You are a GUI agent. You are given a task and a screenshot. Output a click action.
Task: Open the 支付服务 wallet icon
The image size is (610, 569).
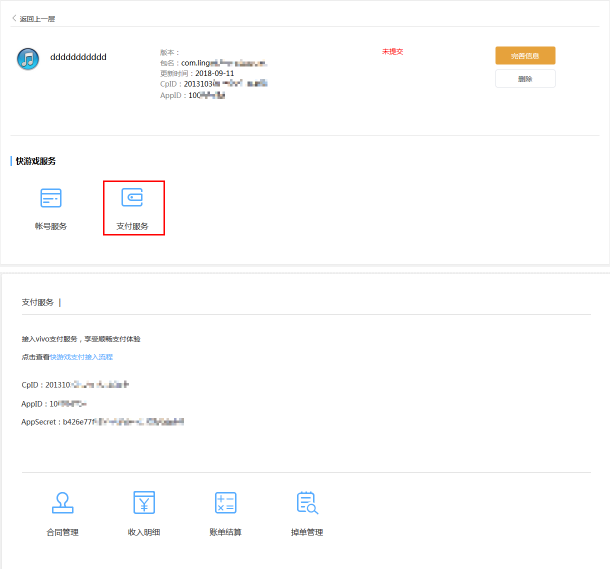(x=132, y=198)
